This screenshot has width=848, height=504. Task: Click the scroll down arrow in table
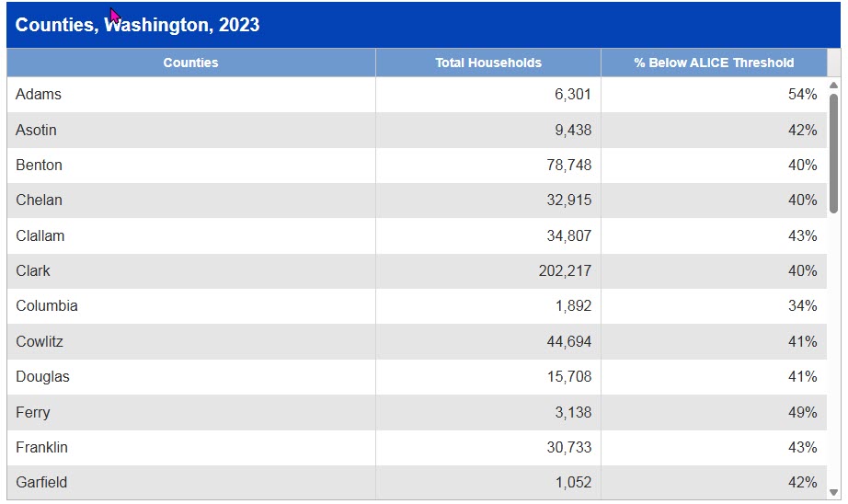coord(833,492)
